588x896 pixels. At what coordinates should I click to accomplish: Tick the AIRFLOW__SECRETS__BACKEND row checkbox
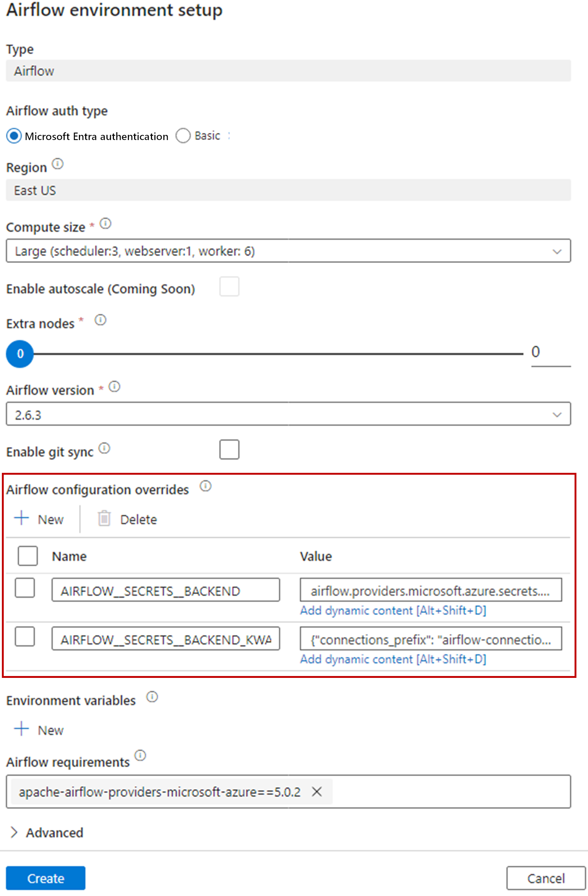[x=25, y=587]
